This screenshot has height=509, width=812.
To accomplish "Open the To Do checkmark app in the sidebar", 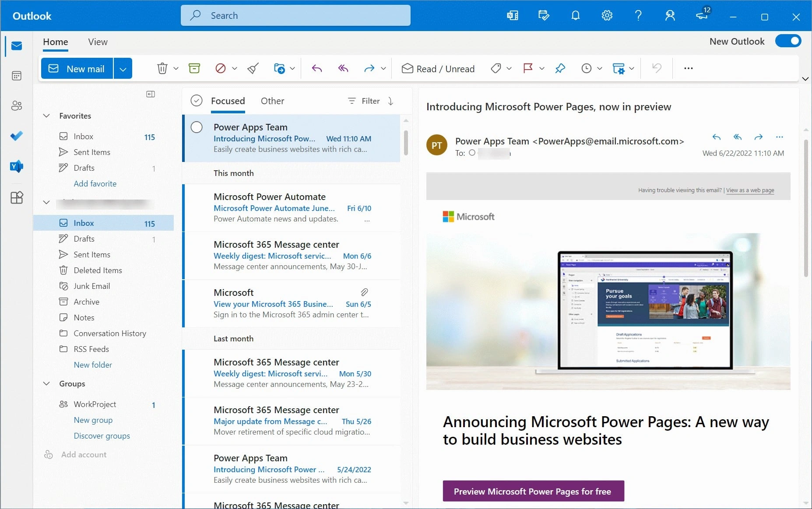I will tap(17, 136).
